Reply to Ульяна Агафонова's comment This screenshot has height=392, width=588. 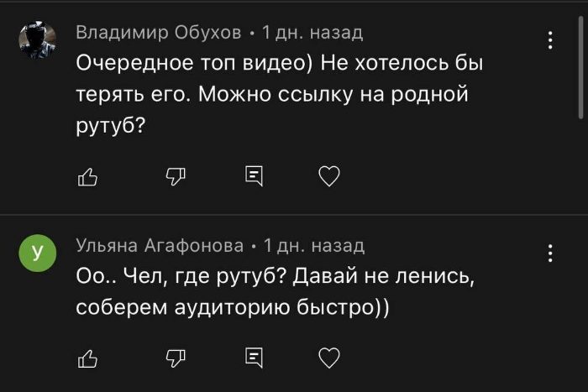pyautogui.click(x=252, y=358)
